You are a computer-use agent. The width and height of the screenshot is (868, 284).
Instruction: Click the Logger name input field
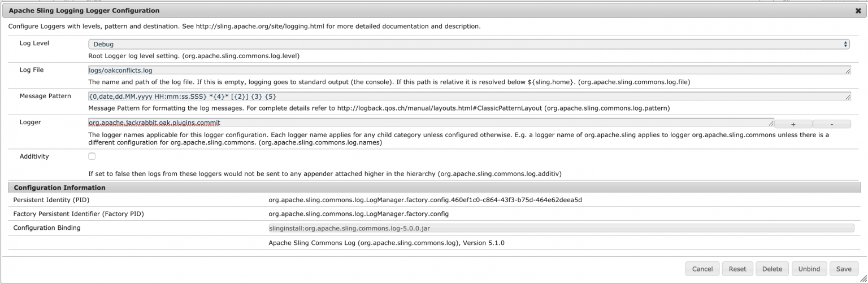click(x=429, y=123)
